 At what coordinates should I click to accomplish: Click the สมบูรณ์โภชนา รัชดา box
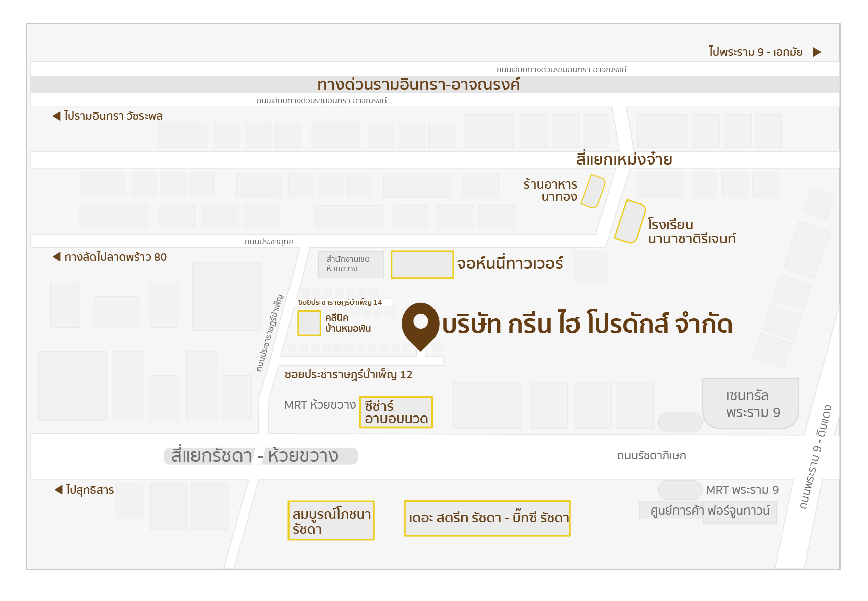click(331, 521)
